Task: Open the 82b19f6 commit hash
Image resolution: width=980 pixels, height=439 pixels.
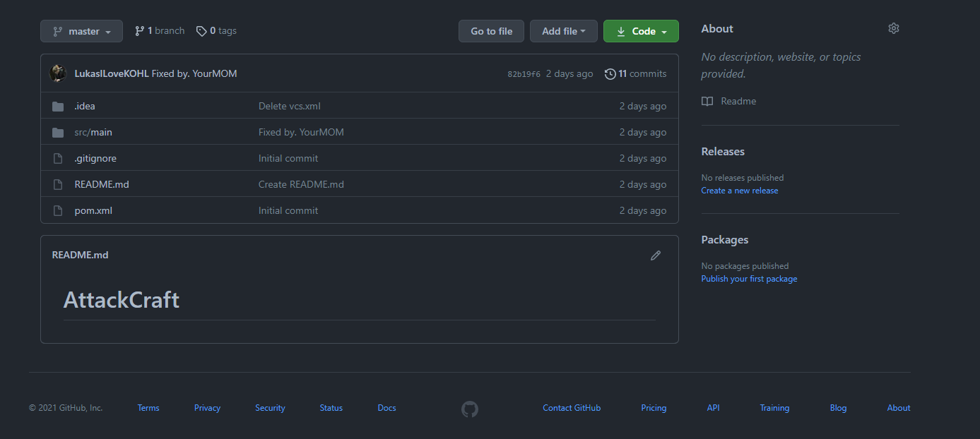Action: tap(524, 74)
